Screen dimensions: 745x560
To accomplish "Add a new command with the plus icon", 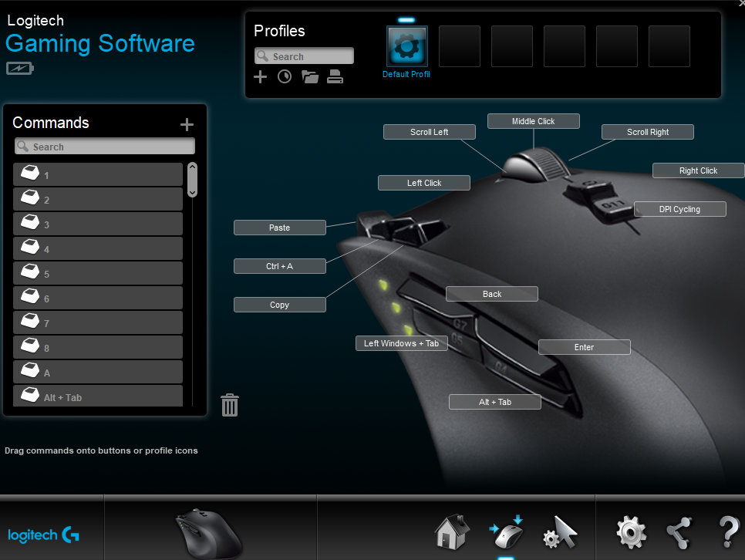I will [x=187, y=124].
